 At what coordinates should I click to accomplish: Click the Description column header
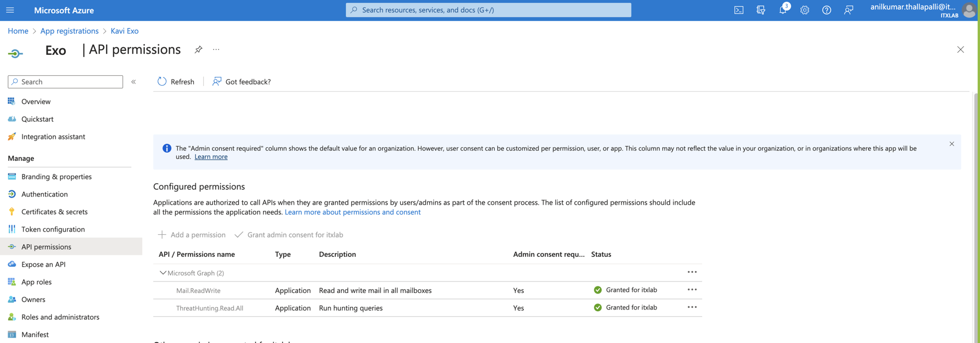337,254
